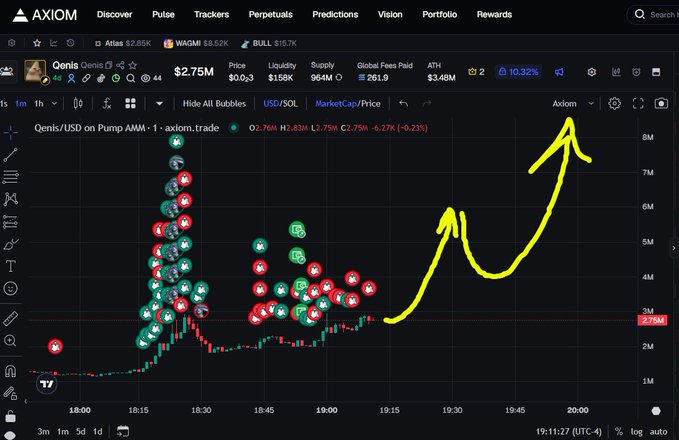Hide All Bubbles on chart
Image resolution: width=679 pixels, height=440 pixels.
[214, 104]
